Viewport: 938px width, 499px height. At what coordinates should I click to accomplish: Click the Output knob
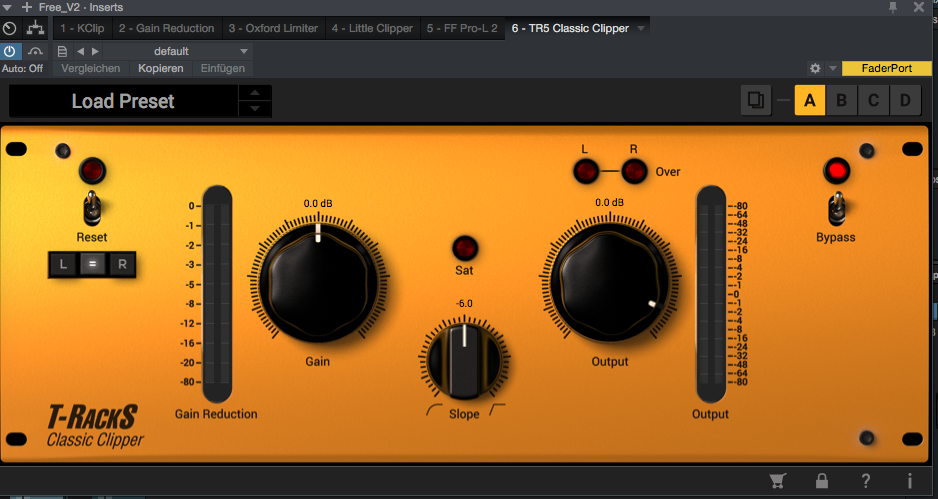tap(610, 282)
